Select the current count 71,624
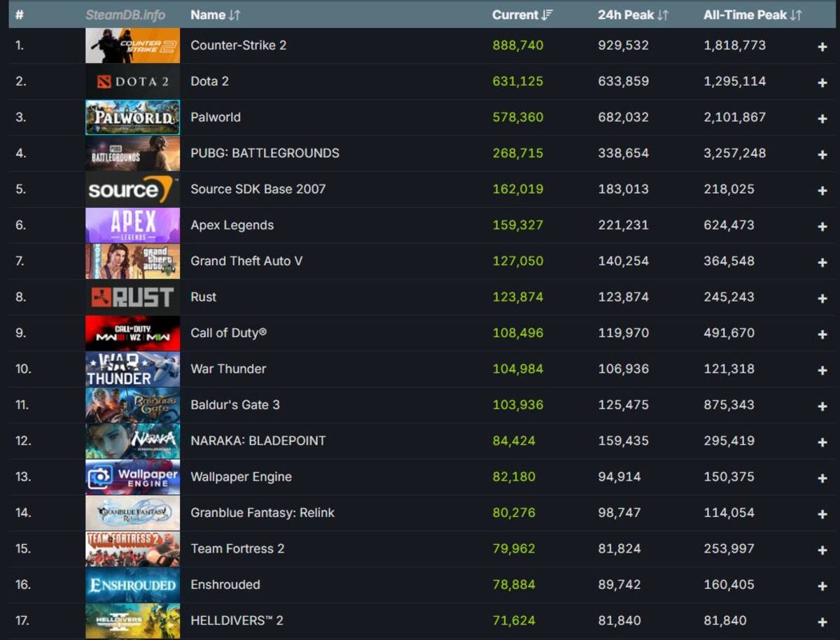Screen dimensions: 840x640 pyautogui.click(x=514, y=621)
